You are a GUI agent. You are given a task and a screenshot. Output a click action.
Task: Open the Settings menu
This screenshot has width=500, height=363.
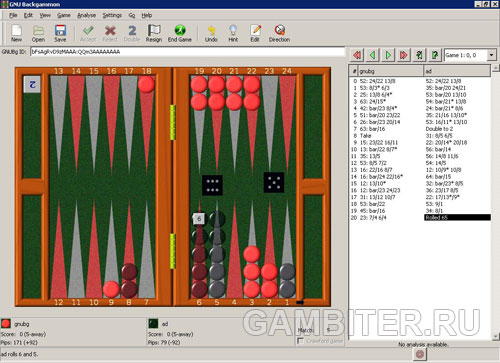click(x=112, y=15)
